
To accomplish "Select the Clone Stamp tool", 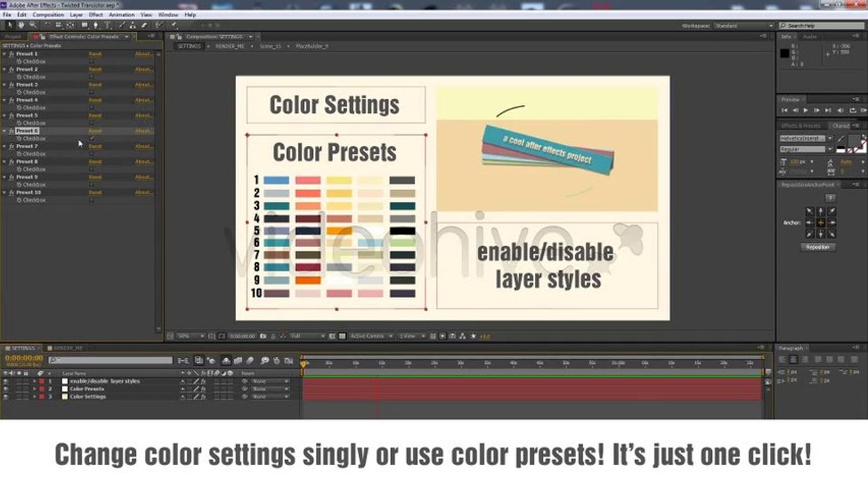I will (x=132, y=25).
